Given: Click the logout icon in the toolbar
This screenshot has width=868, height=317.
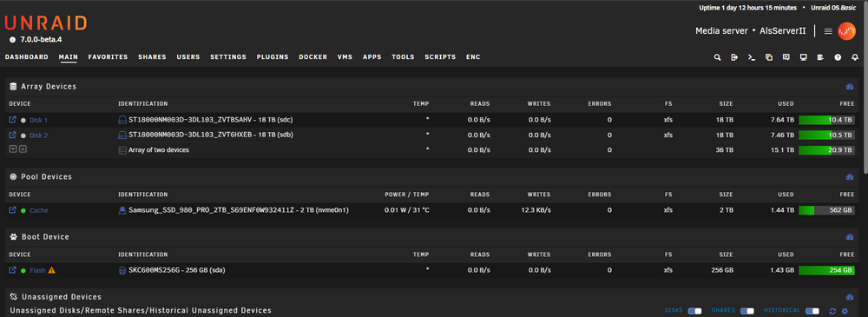Looking at the screenshot, I should [734, 57].
